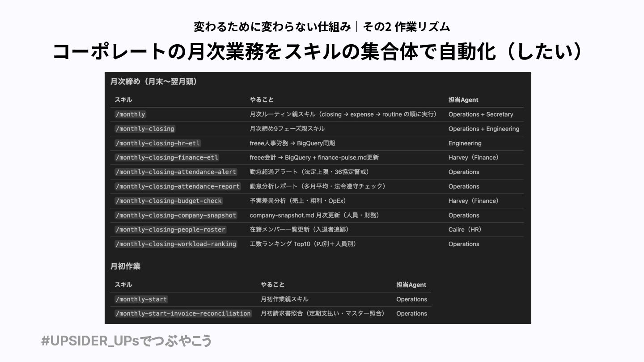The image size is (644, 362).
Task: Select the /monthly-closing skill name
Action: [x=145, y=129]
